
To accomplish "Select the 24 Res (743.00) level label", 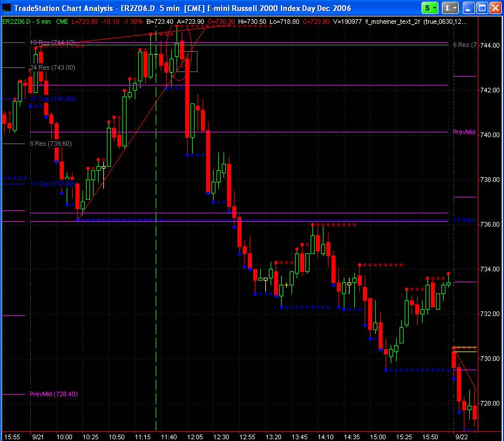I will pos(52,67).
